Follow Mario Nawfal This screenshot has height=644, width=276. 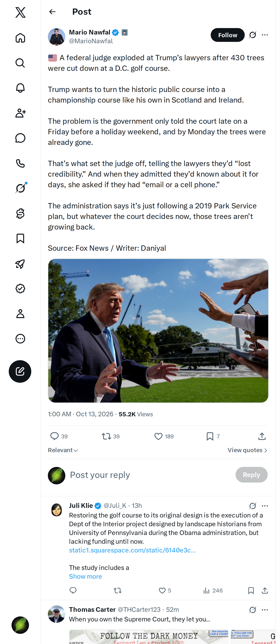[x=227, y=35]
